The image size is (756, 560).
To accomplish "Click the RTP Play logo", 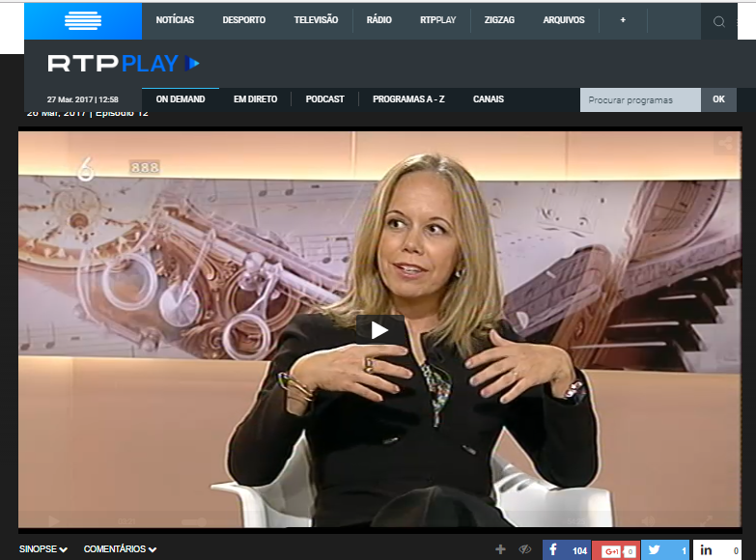I will 124,64.
